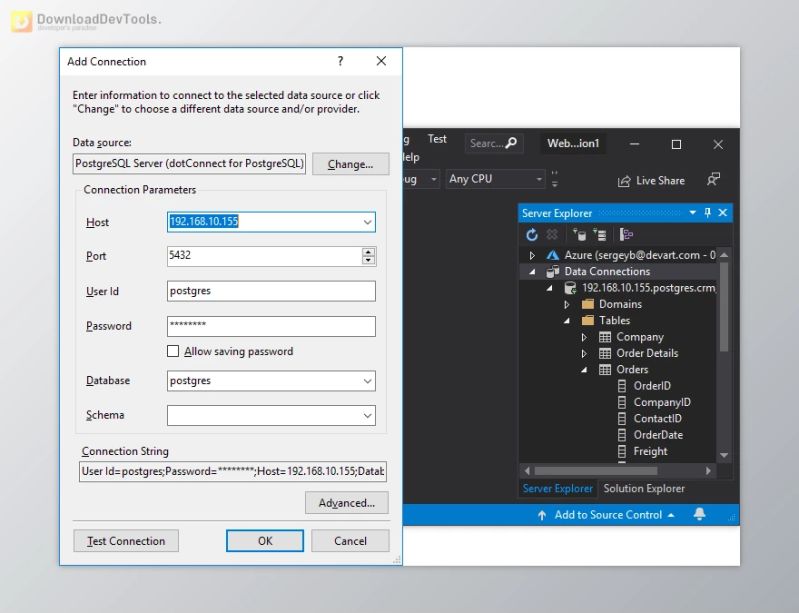This screenshot has width=799, height=613.
Task: Click the ContactID column icon
Action: 622,418
